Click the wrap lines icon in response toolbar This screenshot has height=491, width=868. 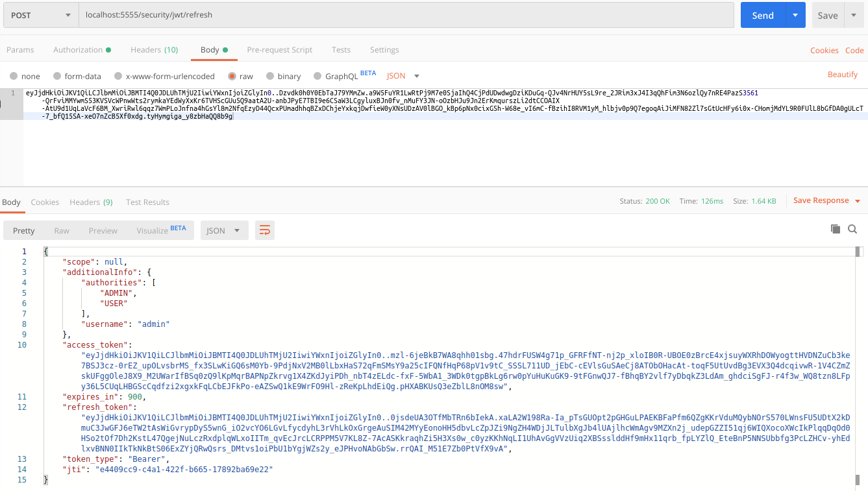(265, 230)
